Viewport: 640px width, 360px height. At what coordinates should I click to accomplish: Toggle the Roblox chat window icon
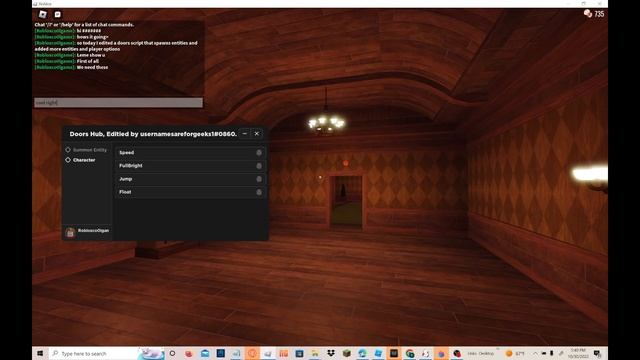pos(58,14)
